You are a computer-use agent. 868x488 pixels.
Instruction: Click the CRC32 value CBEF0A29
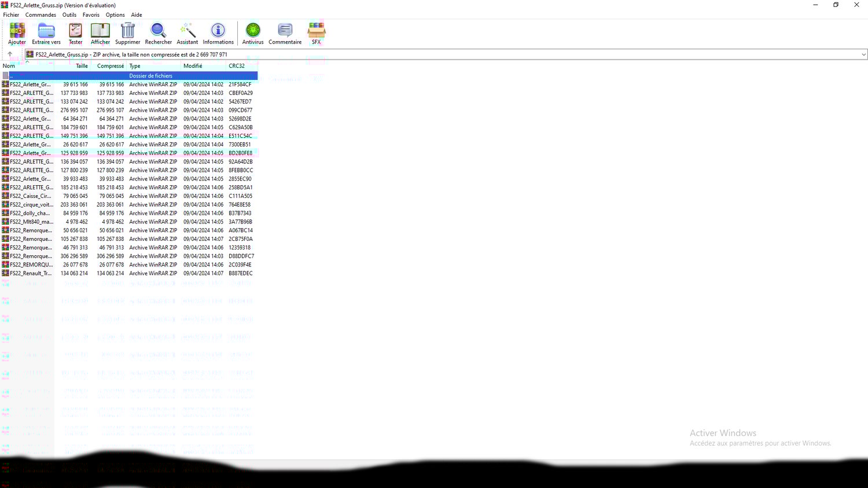click(x=241, y=93)
